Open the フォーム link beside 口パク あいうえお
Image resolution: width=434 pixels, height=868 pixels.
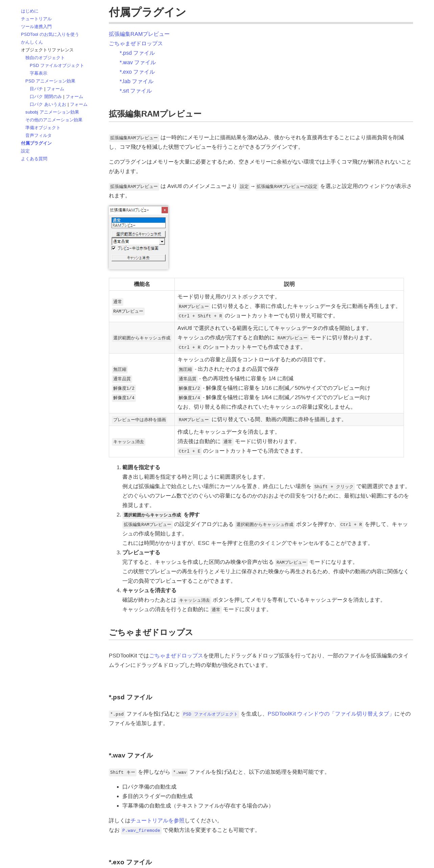79,104
